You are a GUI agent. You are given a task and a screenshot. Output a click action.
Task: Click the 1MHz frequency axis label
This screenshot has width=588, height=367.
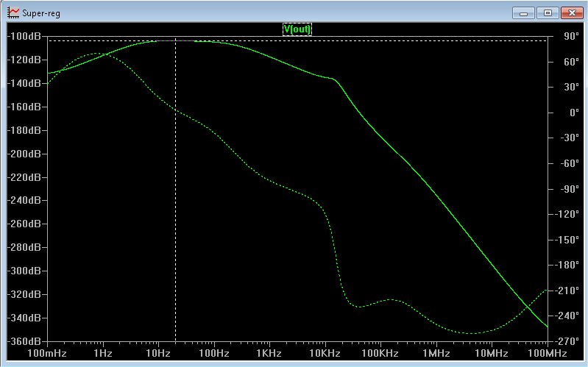coord(436,353)
